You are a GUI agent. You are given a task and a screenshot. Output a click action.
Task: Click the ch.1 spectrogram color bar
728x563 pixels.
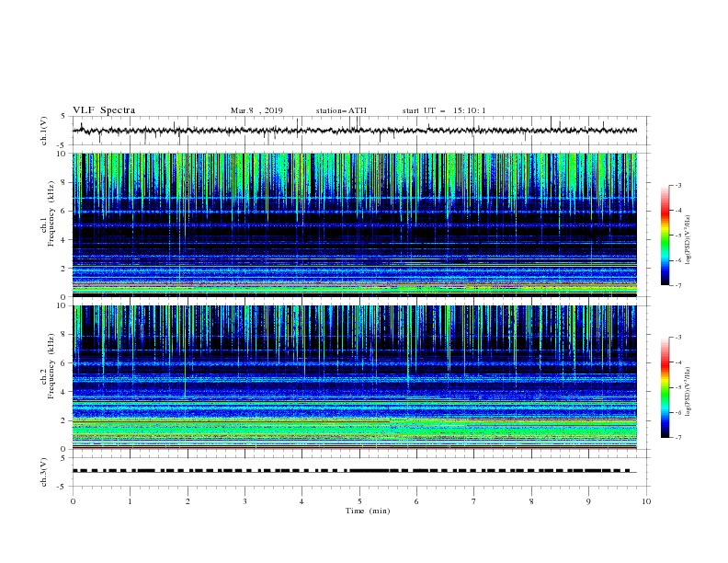665,236
